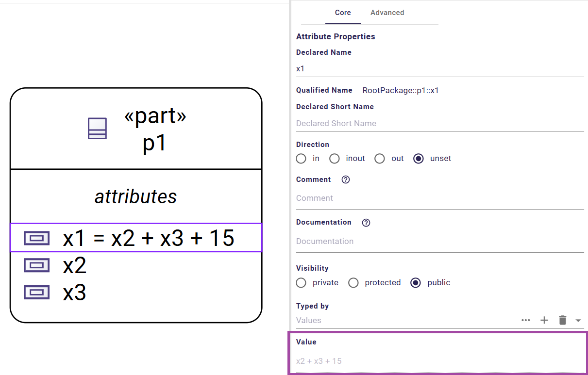Switch to the Core tab

pyautogui.click(x=343, y=13)
